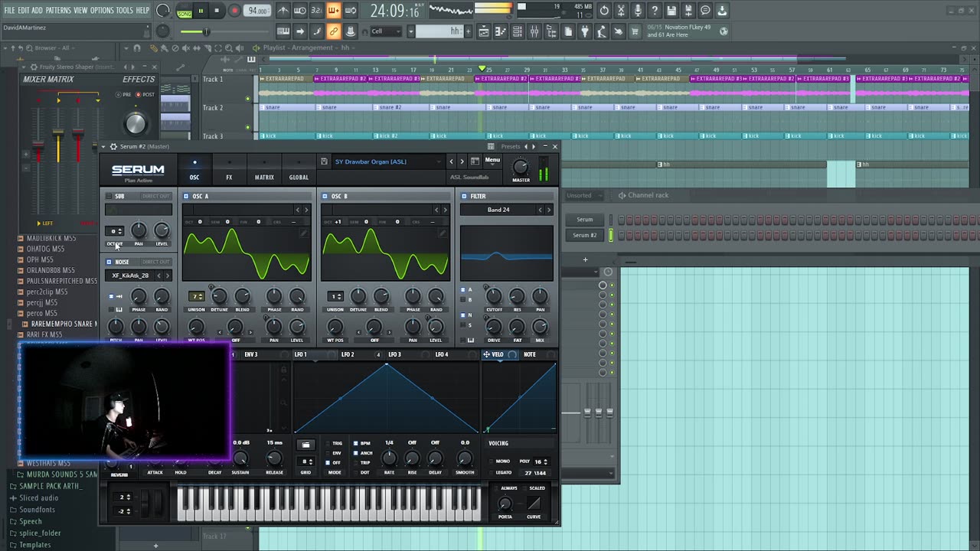Open the FILE menu
Viewport: 980px width, 551px height.
[x=9, y=10]
